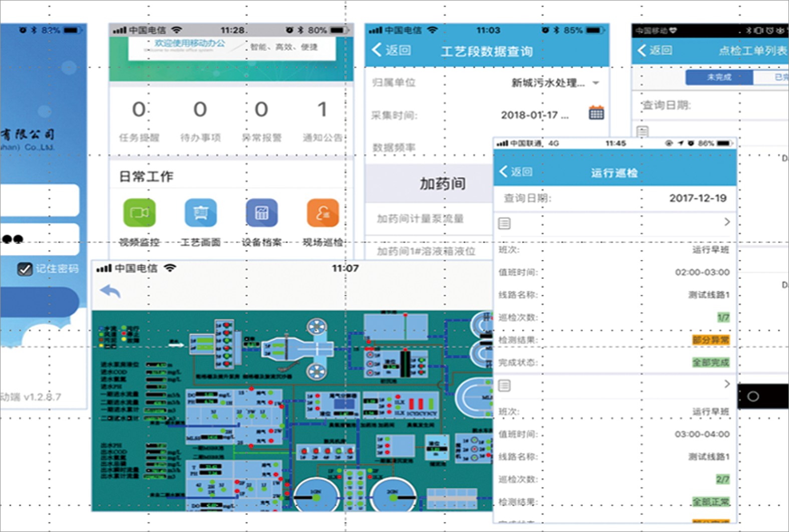Select the 加药间计量泵流量 row

click(421, 219)
